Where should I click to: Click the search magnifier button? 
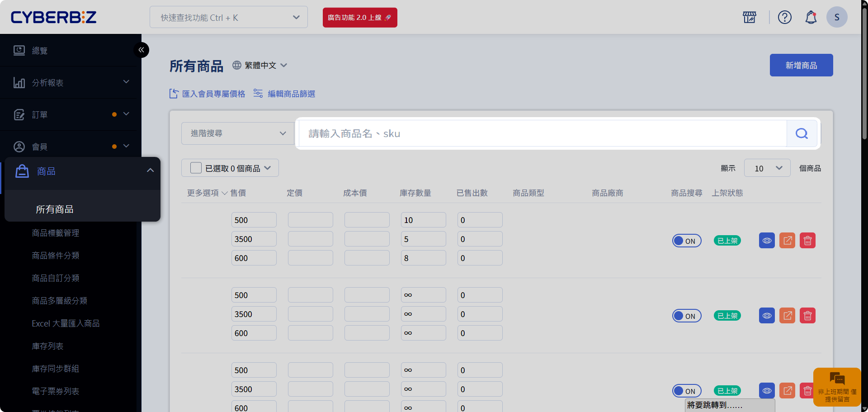[x=802, y=133]
